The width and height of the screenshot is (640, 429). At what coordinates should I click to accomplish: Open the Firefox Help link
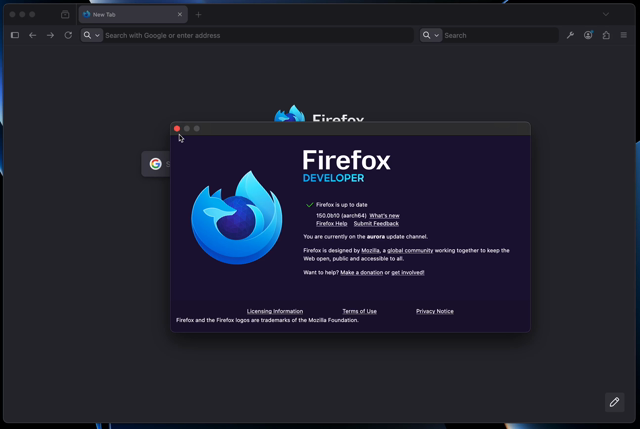(x=331, y=224)
